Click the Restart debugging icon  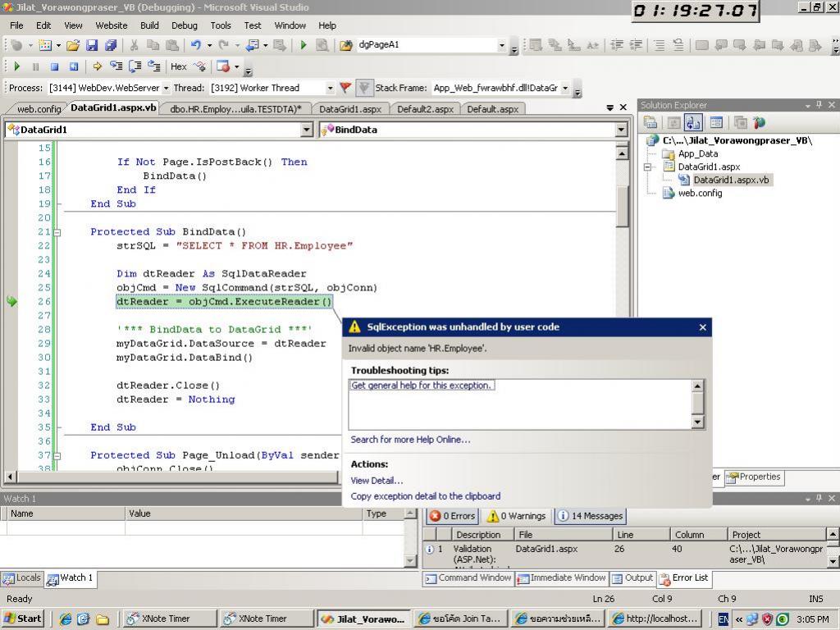click(73, 66)
